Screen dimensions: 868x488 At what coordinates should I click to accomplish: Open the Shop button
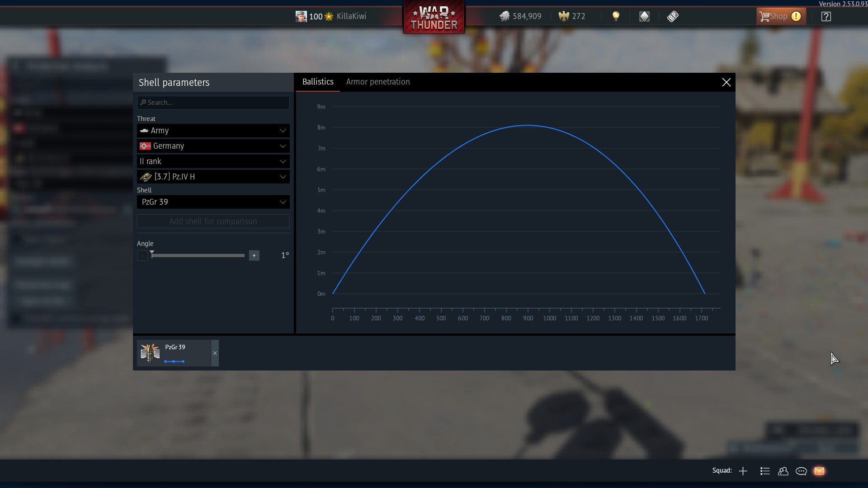pos(781,16)
